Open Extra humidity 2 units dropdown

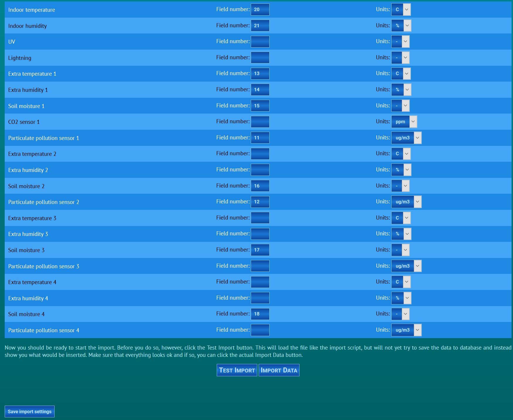pos(401,170)
